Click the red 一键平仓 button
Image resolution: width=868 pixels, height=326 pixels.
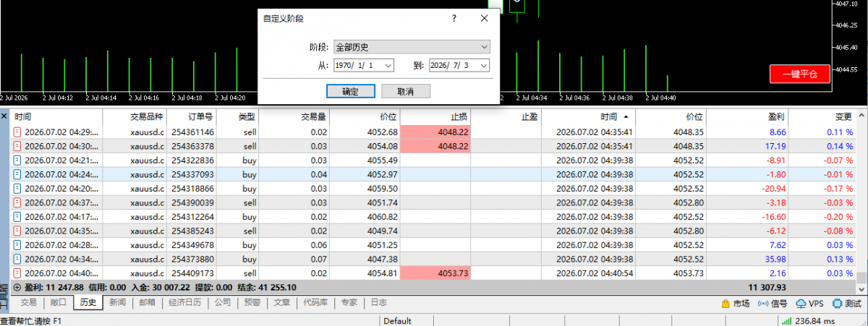(x=799, y=74)
